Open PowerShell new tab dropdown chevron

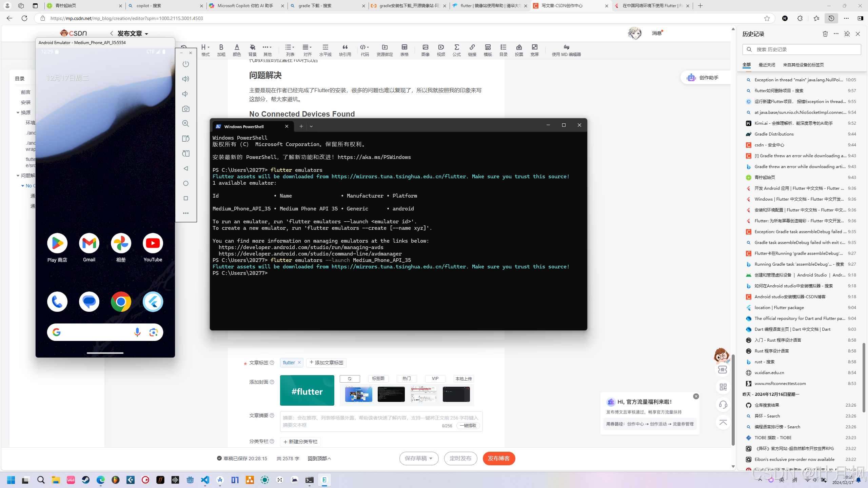tap(311, 126)
